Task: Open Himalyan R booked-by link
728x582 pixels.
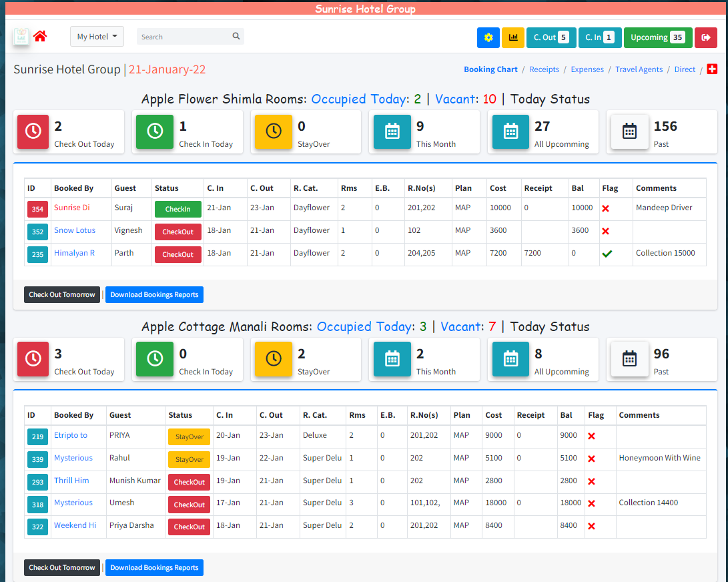Action: click(x=74, y=253)
